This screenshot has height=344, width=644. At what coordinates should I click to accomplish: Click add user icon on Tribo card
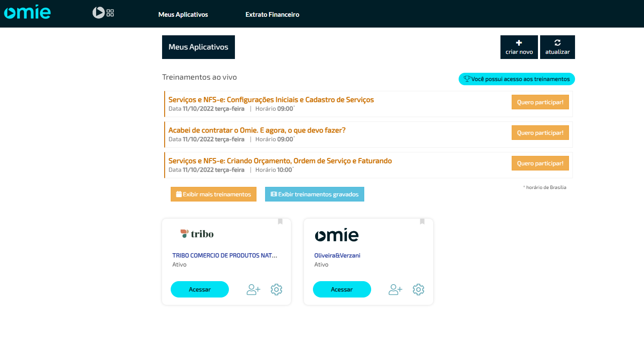[253, 289]
